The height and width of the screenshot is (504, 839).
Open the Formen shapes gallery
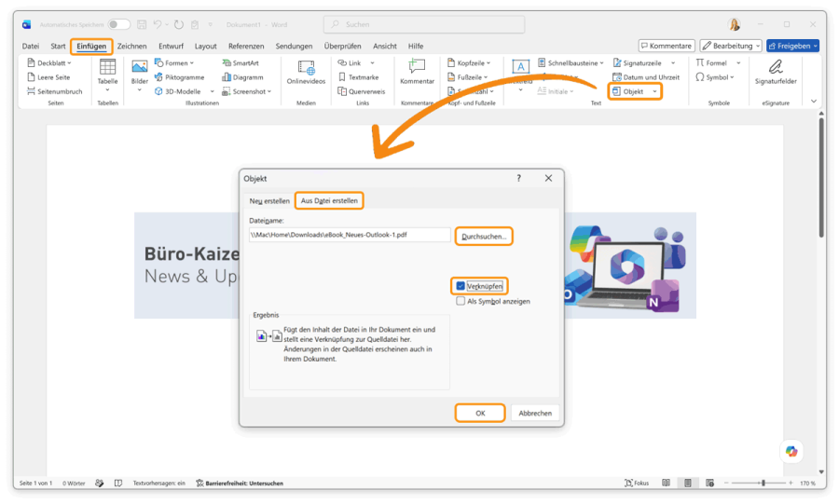[174, 63]
